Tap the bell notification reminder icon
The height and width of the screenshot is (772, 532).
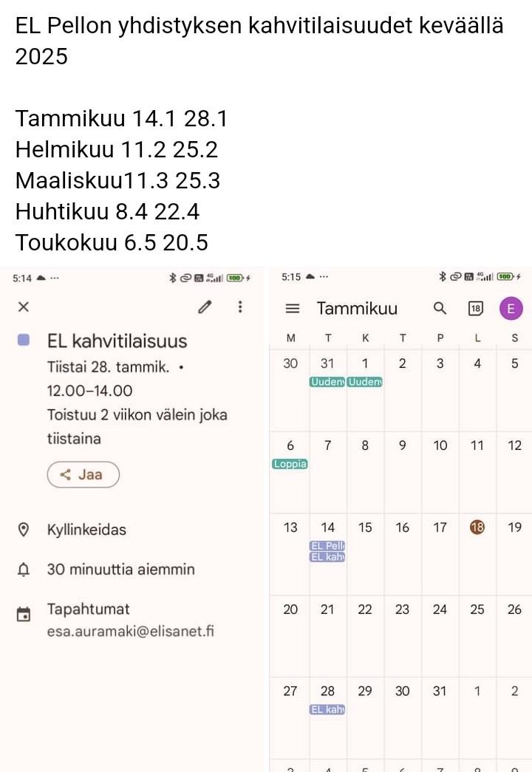click(24, 570)
